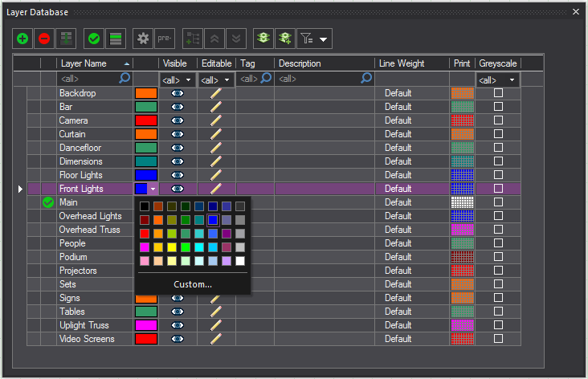Select the People layer name
This screenshot has height=379, width=588.
(x=72, y=243)
